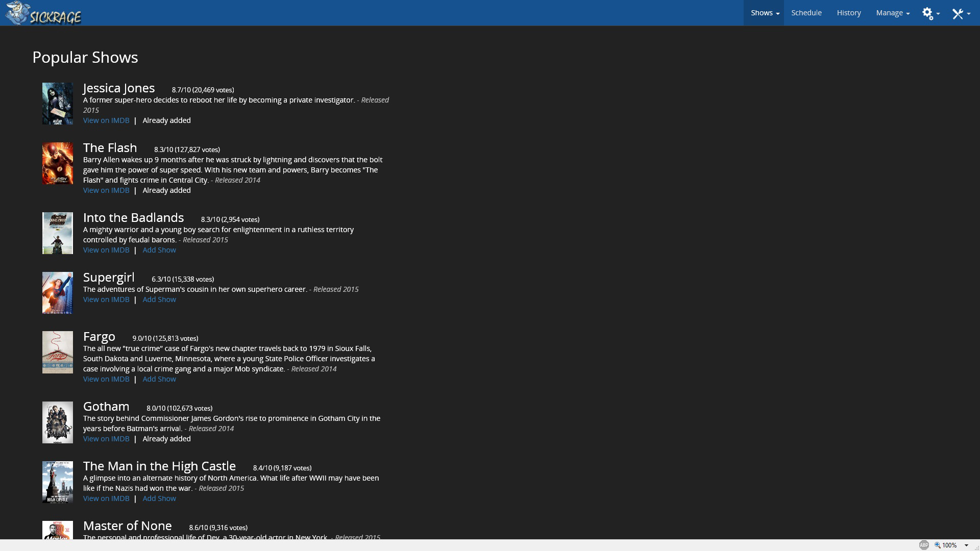Go to the Schedule page
This screenshot has height=551, width=980.
(806, 13)
